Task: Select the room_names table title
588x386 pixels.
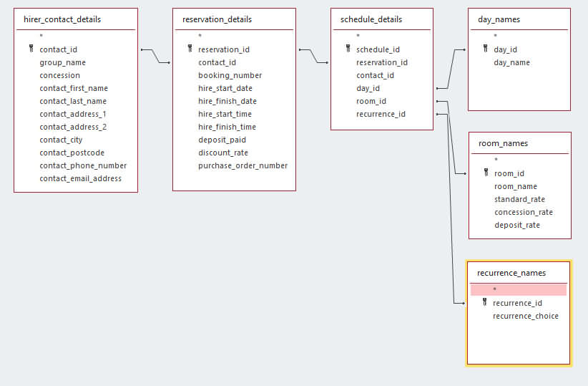Action: pyautogui.click(x=503, y=143)
